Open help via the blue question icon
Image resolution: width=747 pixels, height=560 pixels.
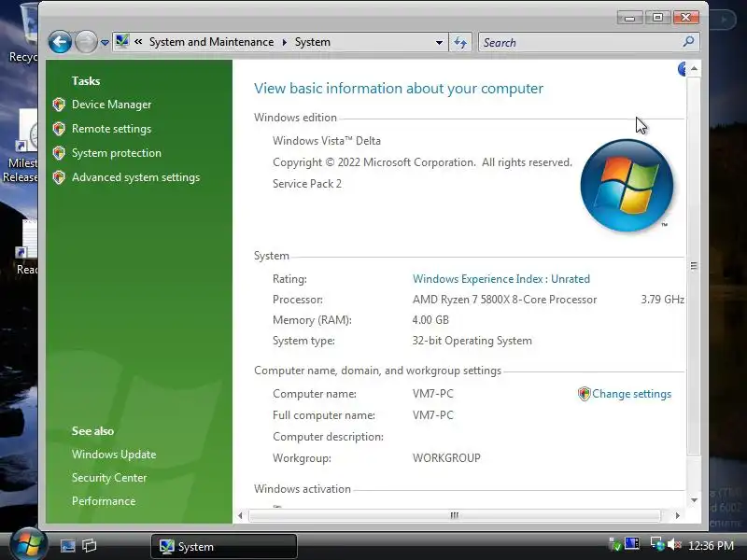tap(682, 69)
